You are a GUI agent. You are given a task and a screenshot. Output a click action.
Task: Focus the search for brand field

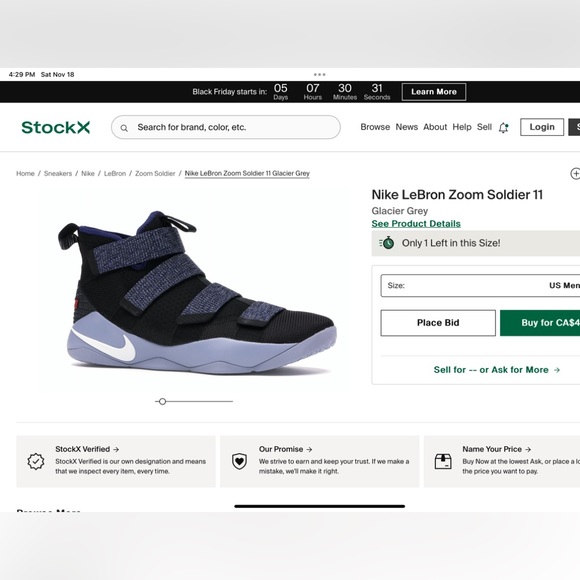point(226,127)
